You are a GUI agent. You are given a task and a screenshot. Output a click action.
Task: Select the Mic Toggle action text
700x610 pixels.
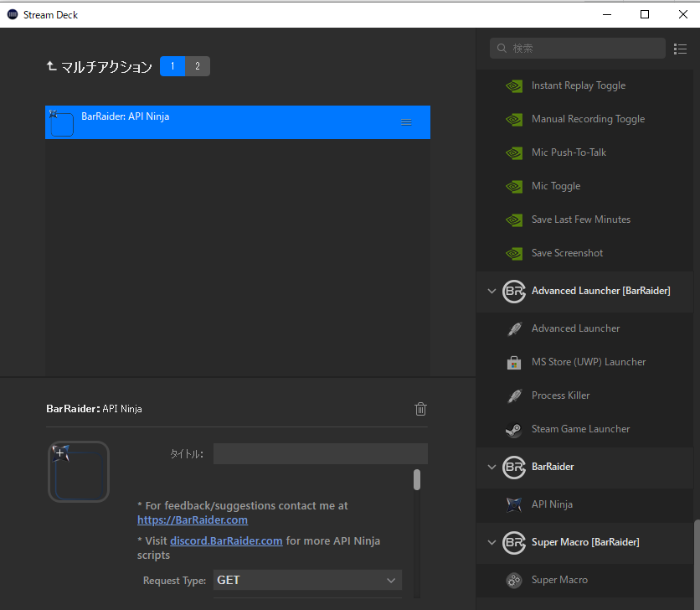coord(556,186)
